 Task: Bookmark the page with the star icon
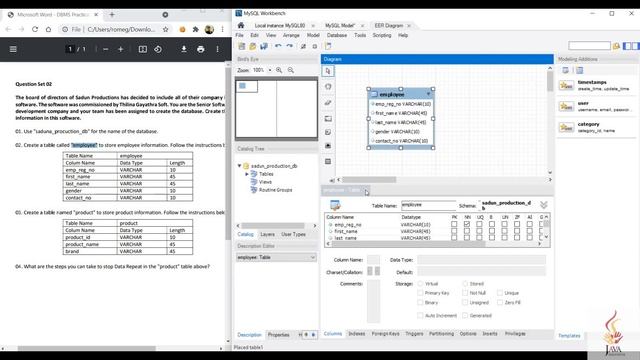pyautogui.click(x=165, y=29)
